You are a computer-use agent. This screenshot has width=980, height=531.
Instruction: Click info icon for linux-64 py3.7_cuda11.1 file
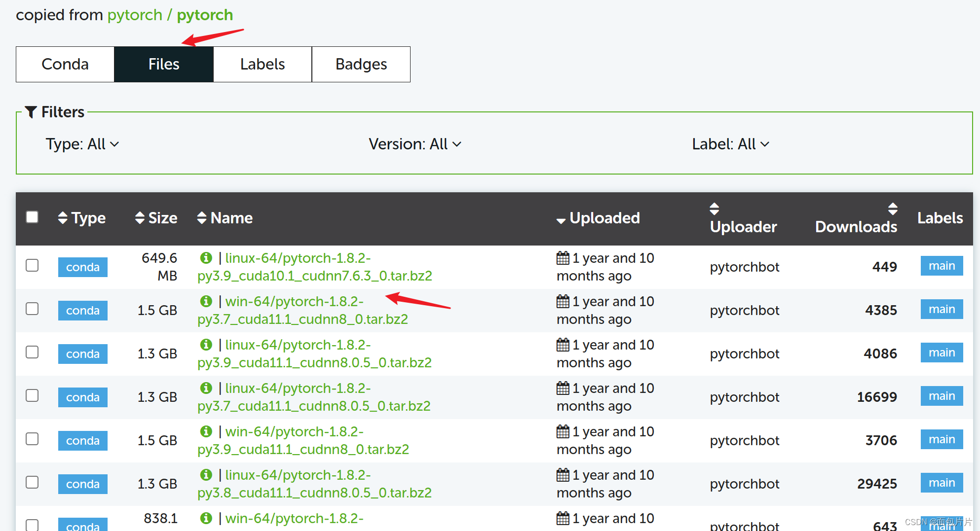click(206, 388)
